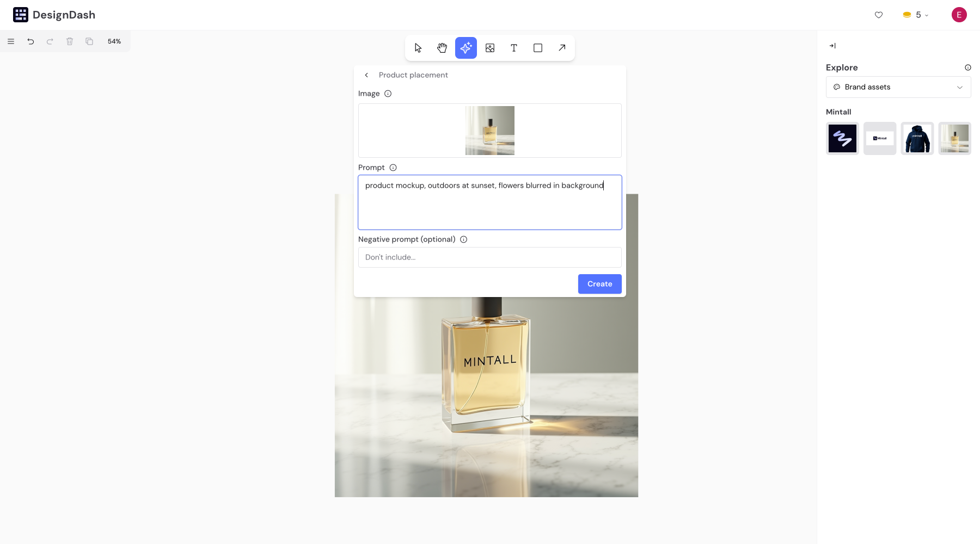Show info for Prompt field

click(x=393, y=168)
